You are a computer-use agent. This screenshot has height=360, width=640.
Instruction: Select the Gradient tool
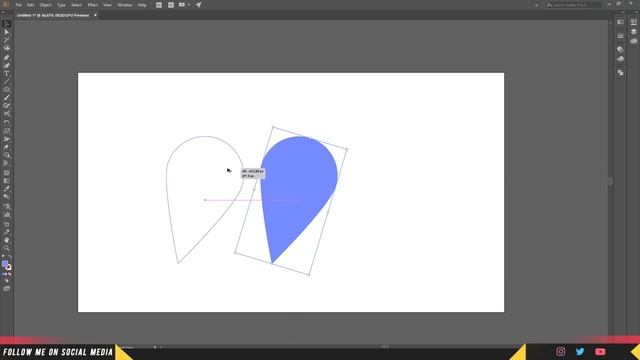(7, 181)
